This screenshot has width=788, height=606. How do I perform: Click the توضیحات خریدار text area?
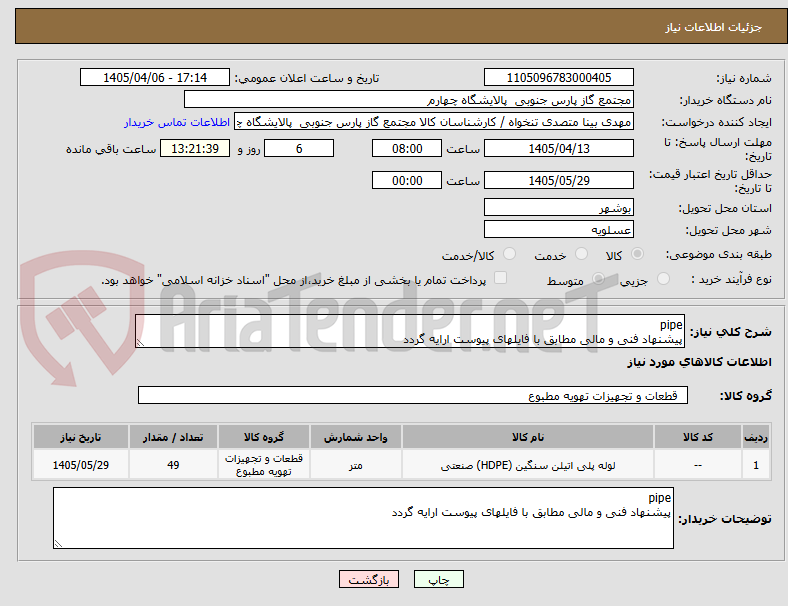click(363, 518)
